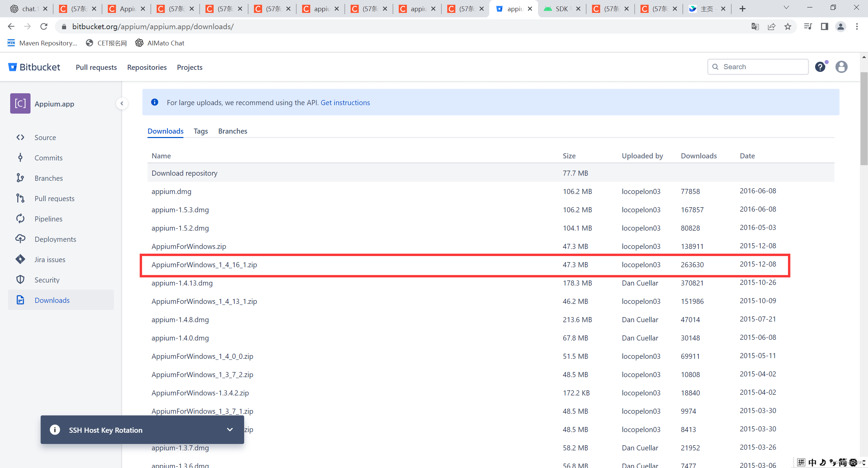Viewport: 868px width, 468px height.
Task: Click the page vertical scrollbar
Action: [864, 119]
